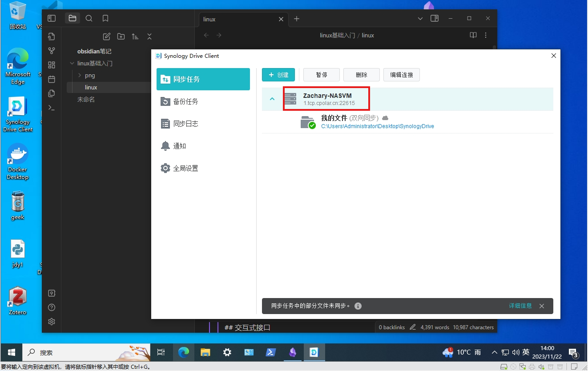Screen dimensions: 588x371
Task: Collapse the linux基础入门 folder
Action: 72,63
